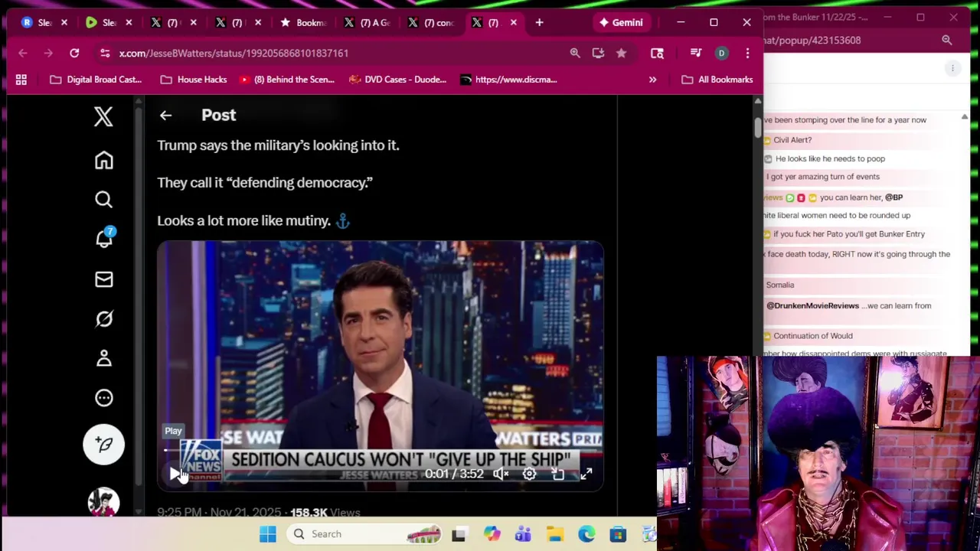This screenshot has width=980, height=551.
Task: View site information icon in address bar
Action: (104, 53)
